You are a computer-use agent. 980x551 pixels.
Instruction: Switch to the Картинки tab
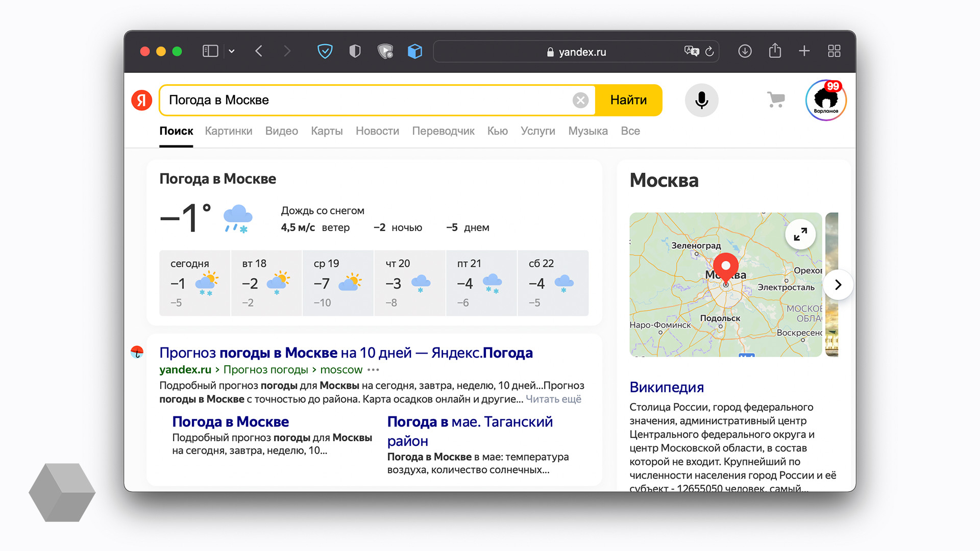pyautogui.click(x=229, y=131)
